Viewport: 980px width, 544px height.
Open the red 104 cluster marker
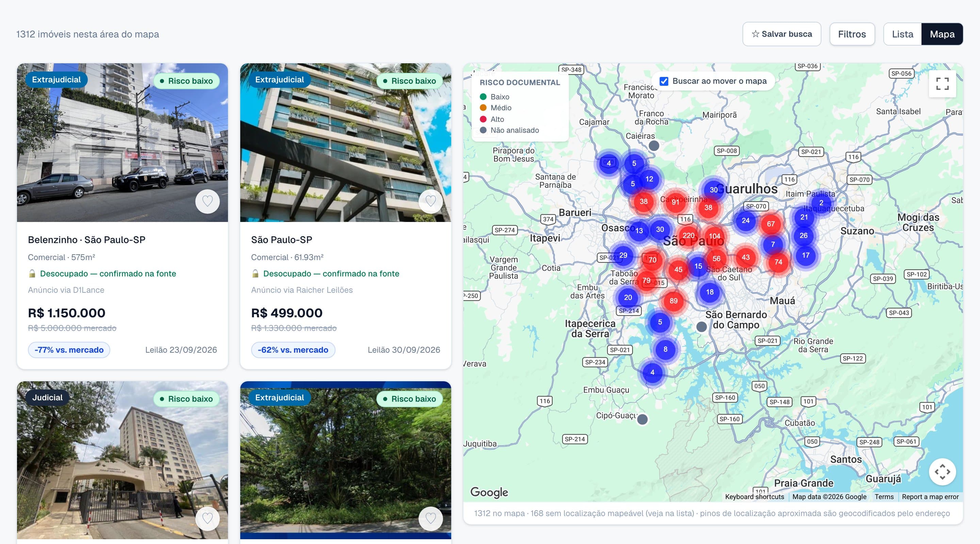pos(715,236)
